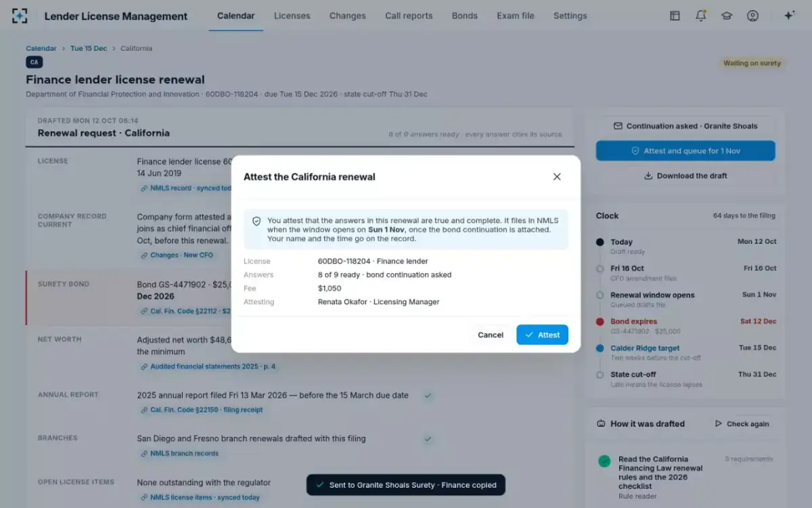Click the CA state badge
This screenshot has width=812, height=508.
pyautogui.click(x=34, y=62)
